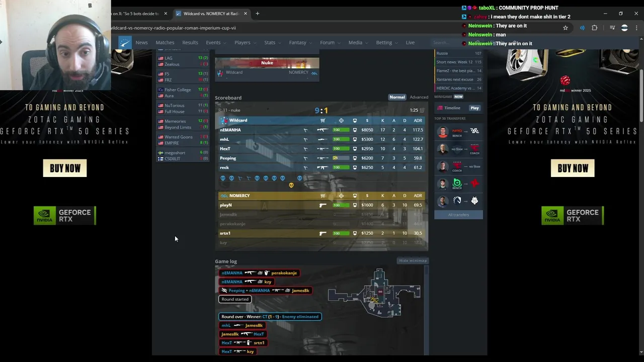Click the browser address bar URL
This screenshot has width=644, height=362.
pyautogui.click(x=173, y=28)
